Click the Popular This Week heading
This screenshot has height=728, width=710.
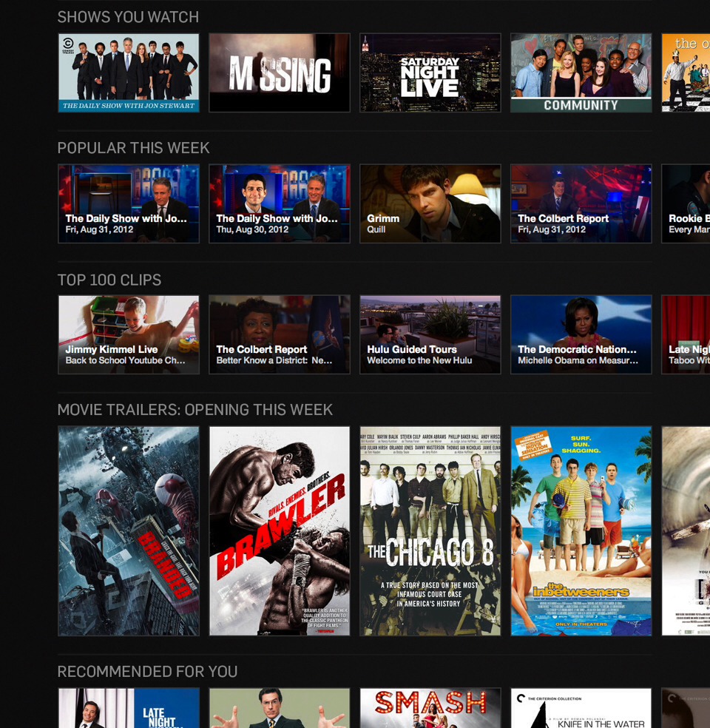pos(134,148)
